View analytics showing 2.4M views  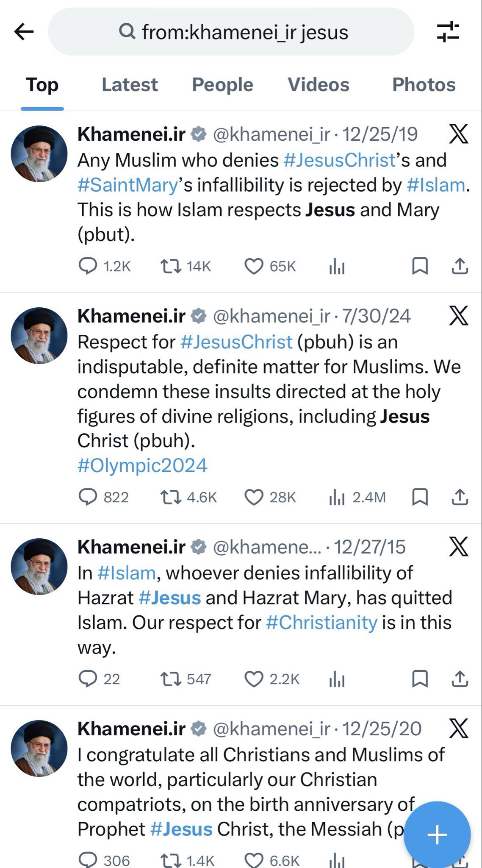pos(337,497)
